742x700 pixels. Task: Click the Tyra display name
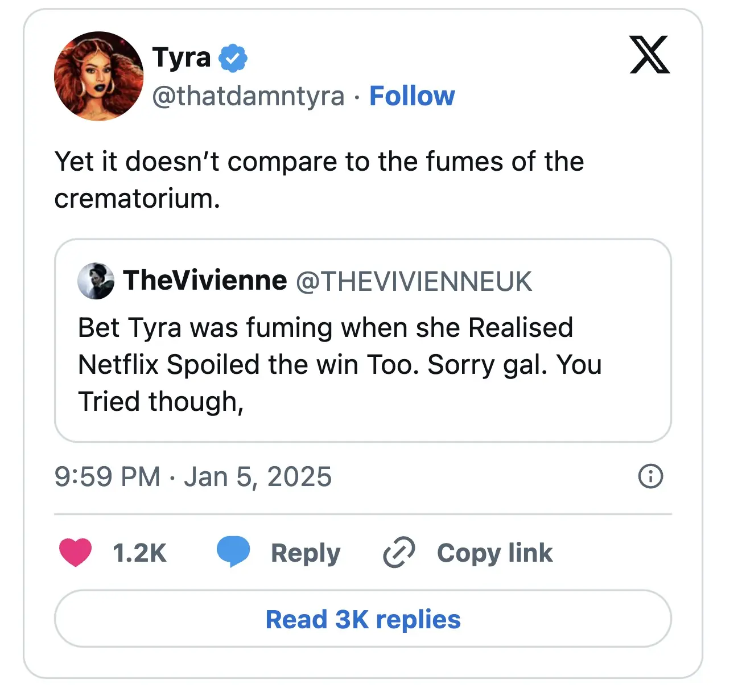pyautogui.click(x=182, y=57)
